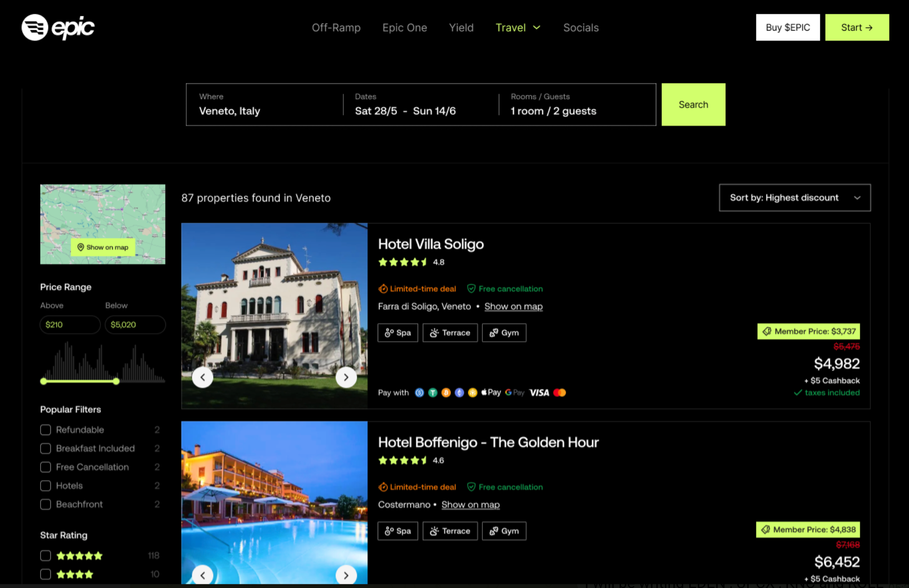The image size is (909, 588).
Task: Open Show on map link for Costermano
Action: (471, 505)
